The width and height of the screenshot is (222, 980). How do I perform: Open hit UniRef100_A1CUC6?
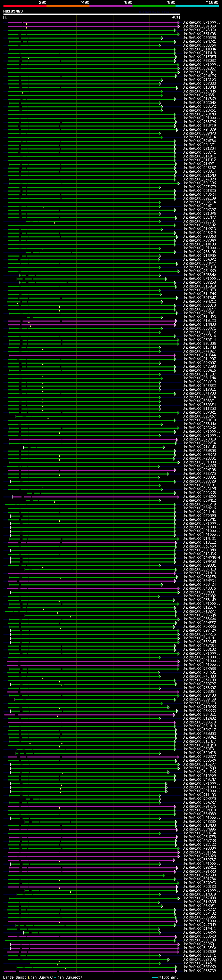199,554
